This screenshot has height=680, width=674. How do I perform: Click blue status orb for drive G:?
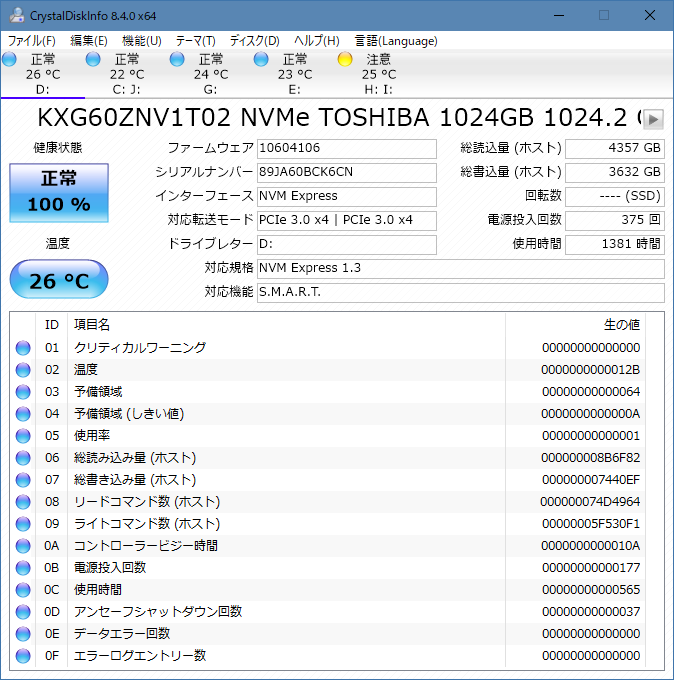point(177,59)
